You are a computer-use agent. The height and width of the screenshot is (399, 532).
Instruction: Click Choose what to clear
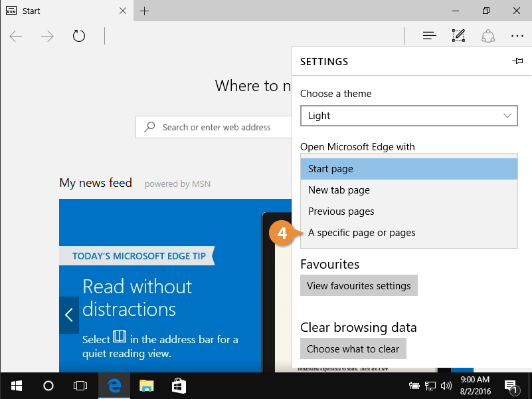(x=353, y=348)
